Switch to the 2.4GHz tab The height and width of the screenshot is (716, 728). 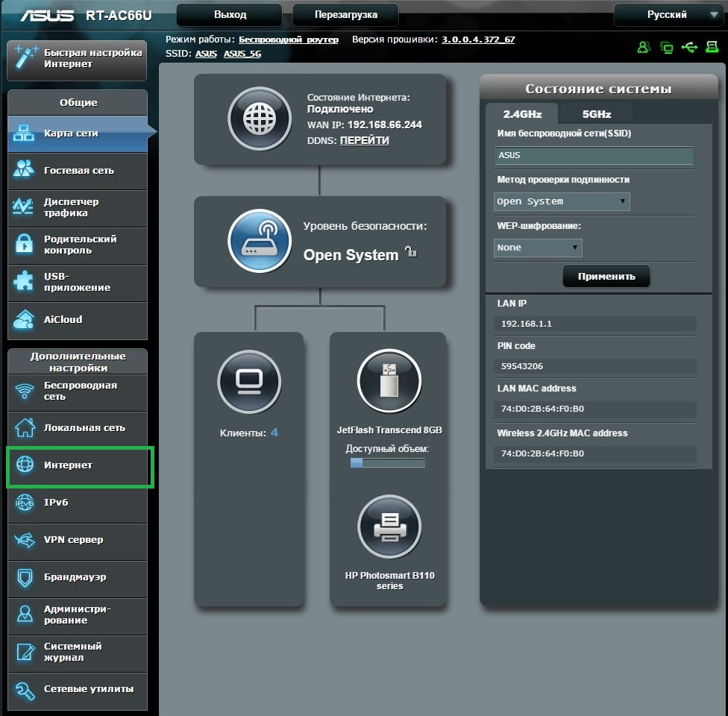tap(522, 114)
